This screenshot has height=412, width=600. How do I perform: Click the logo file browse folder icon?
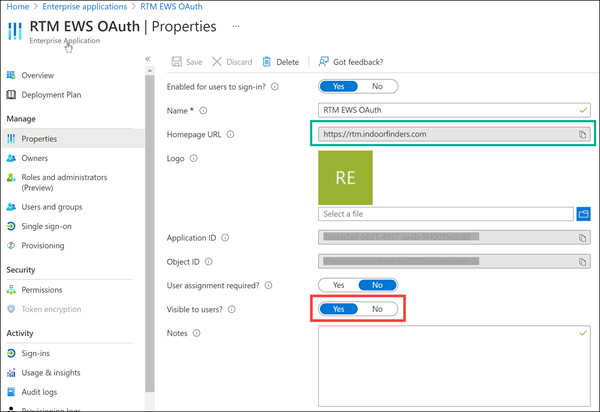[x=583, y=214]
